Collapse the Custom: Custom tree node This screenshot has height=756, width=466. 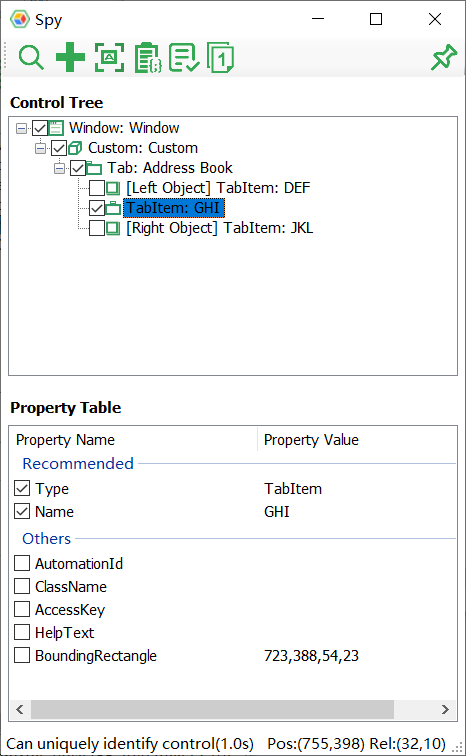(x=40, y=148)
